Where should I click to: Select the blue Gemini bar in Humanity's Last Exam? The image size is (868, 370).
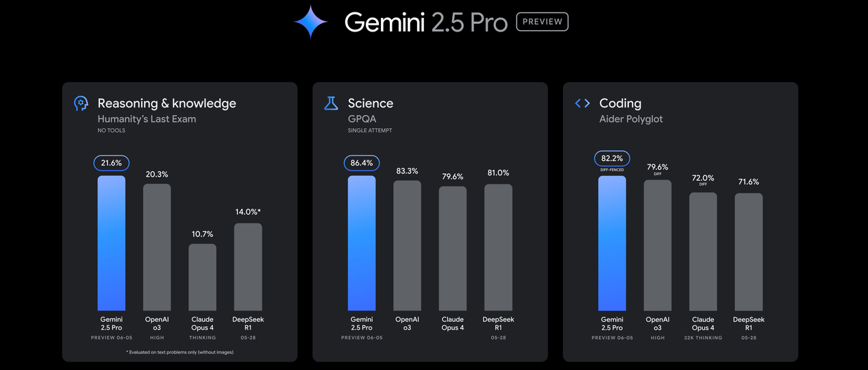click(x=111, y=243)
